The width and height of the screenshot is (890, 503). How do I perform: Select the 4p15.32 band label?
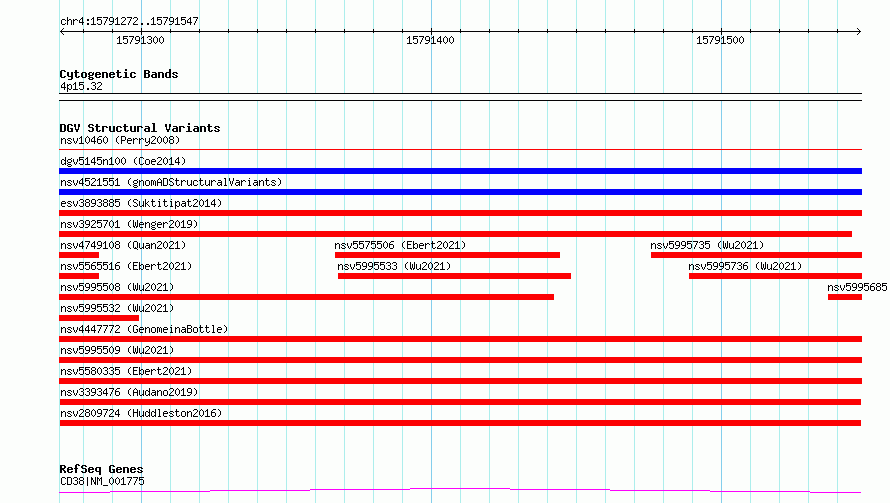(81, 86)
